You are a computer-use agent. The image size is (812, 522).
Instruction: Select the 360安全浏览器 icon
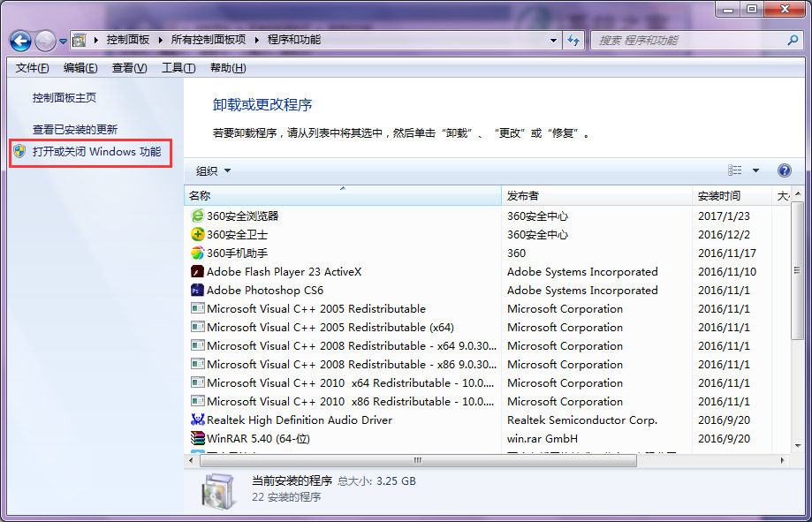click(x=197, y=216)
